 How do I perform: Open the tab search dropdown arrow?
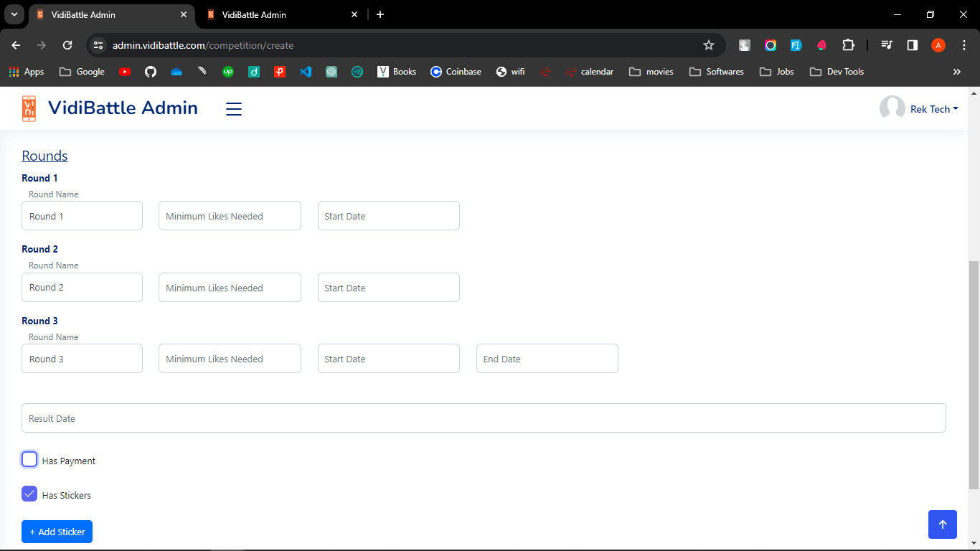pos(14,14)
